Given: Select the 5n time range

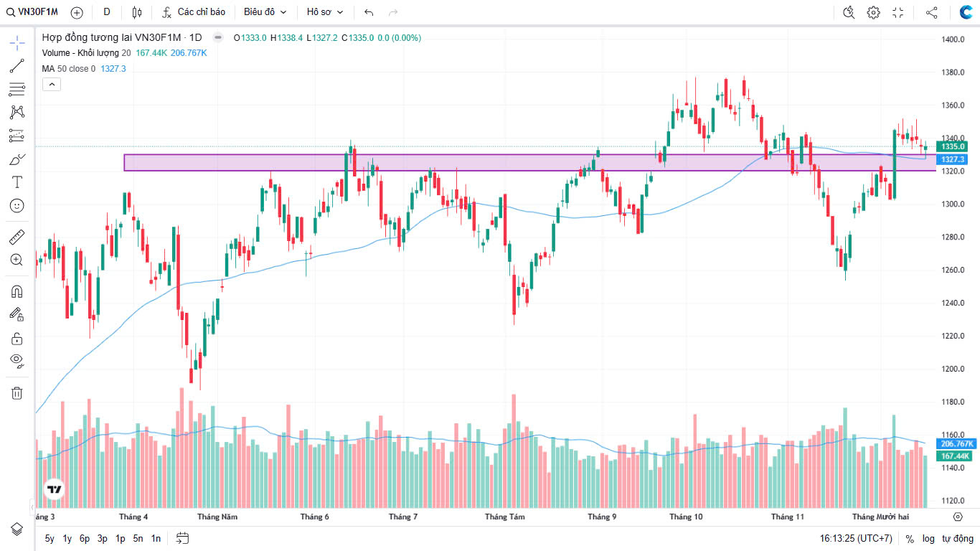Looking at the screenshot, I should tap(138, 538).
